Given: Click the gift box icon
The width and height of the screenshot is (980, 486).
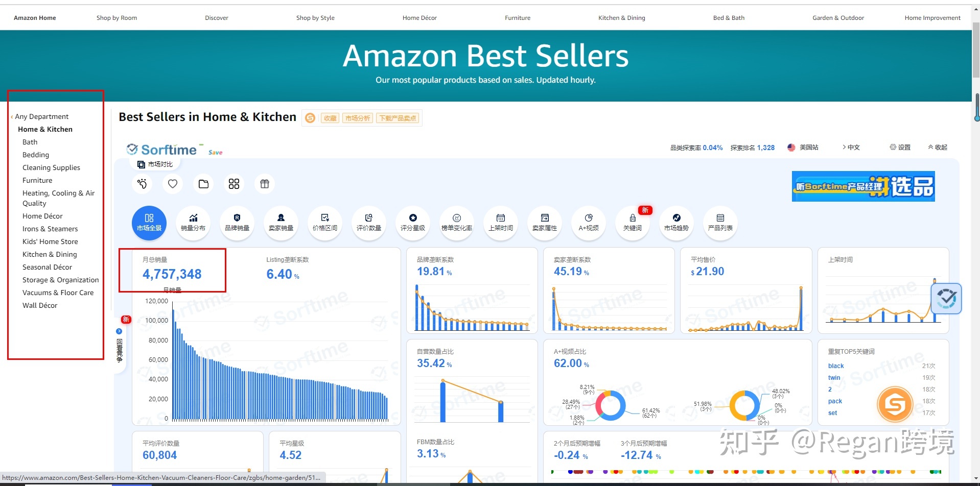Looking at the screenshot, I should coord(265,184).
